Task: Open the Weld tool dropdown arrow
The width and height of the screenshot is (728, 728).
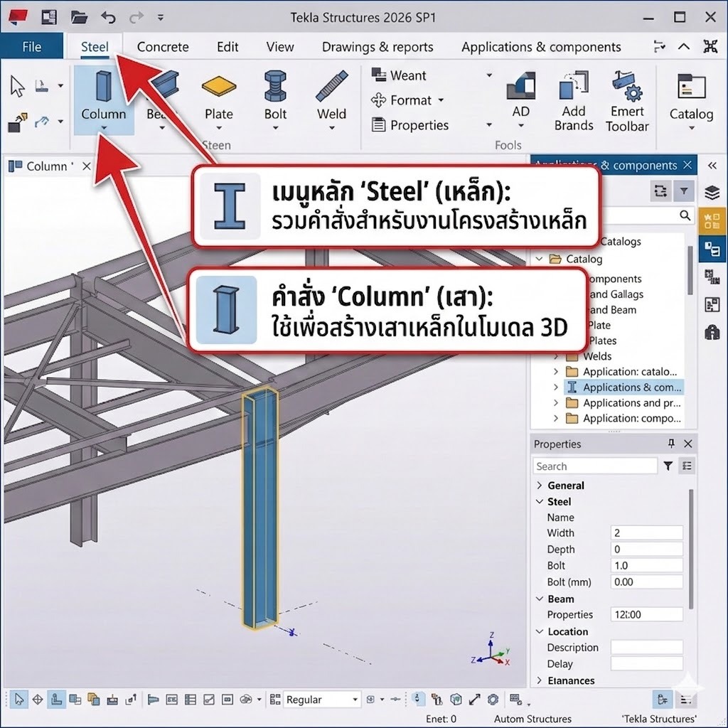Action: tap(331, 128)
